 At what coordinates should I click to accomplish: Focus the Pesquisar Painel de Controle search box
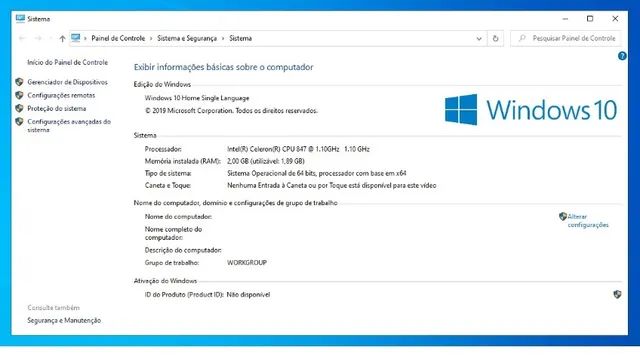566,38
